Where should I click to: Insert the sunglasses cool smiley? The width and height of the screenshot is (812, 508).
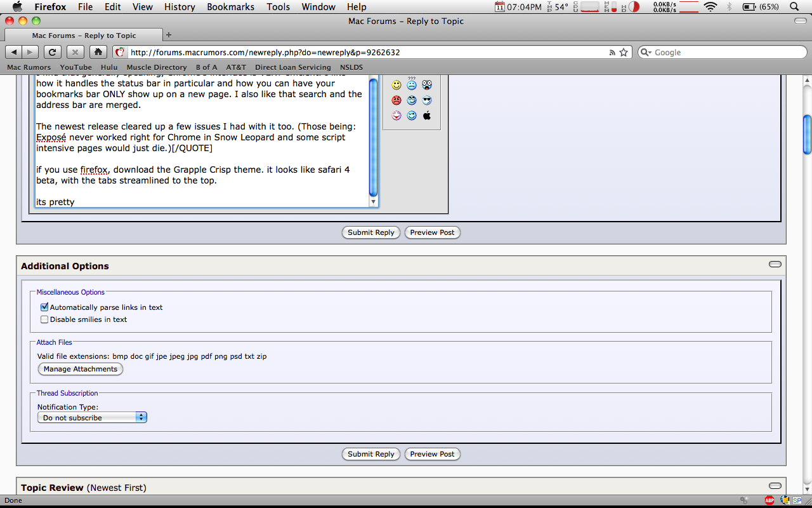(427, 100)
